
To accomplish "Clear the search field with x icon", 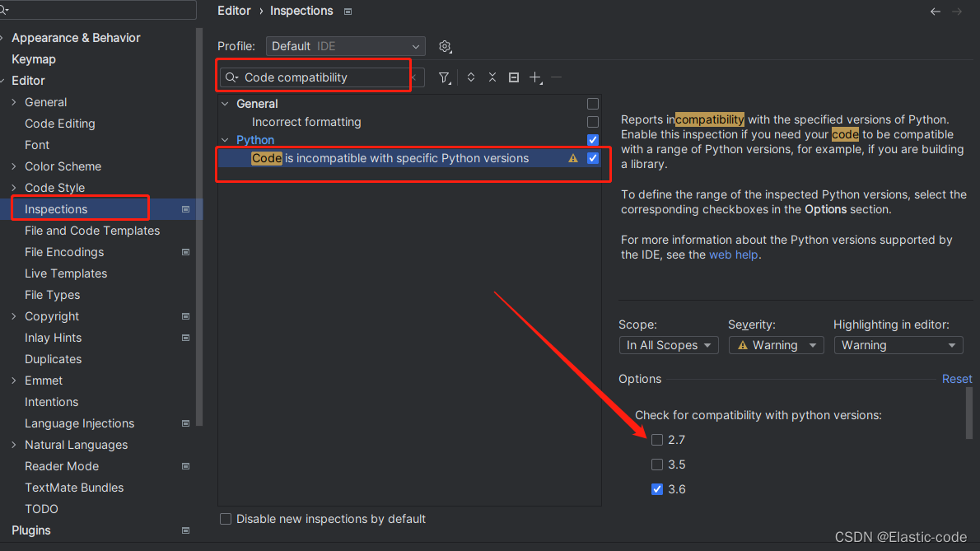I will click(x=415, y=77).
